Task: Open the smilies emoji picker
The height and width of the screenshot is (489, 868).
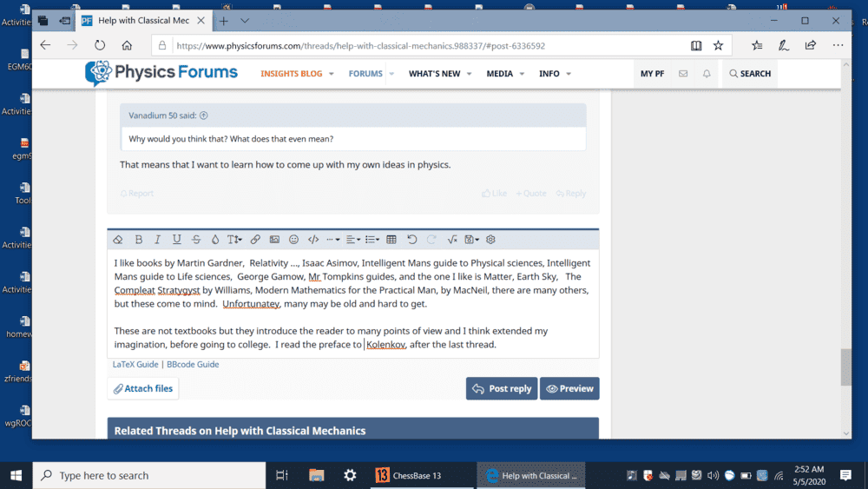Action: 293,240
